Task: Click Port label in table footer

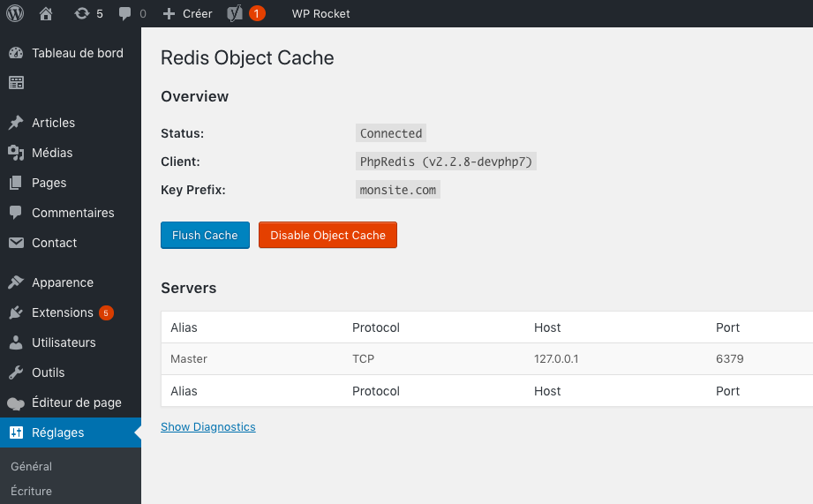Action: pos(727,391)
